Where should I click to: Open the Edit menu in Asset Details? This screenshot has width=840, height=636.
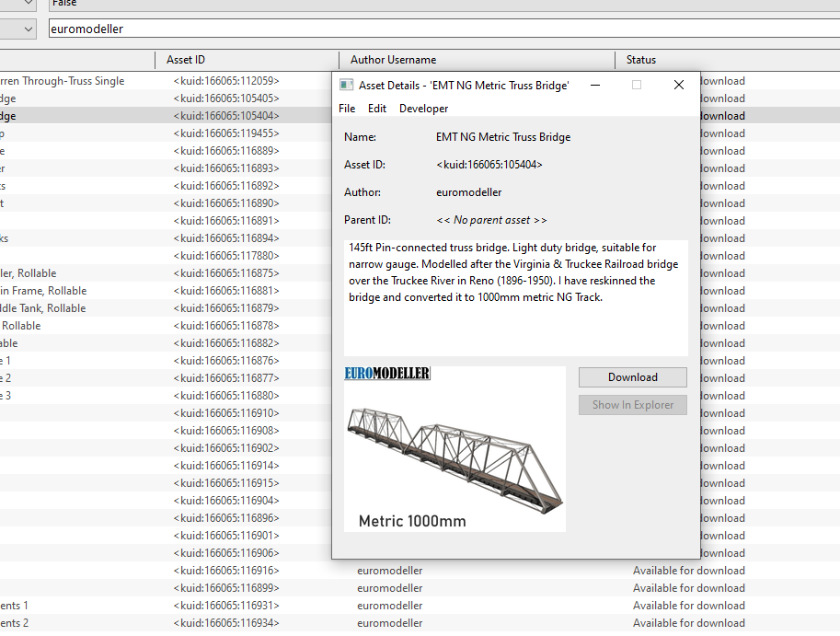pyautogui.click(x=376, y=109)
